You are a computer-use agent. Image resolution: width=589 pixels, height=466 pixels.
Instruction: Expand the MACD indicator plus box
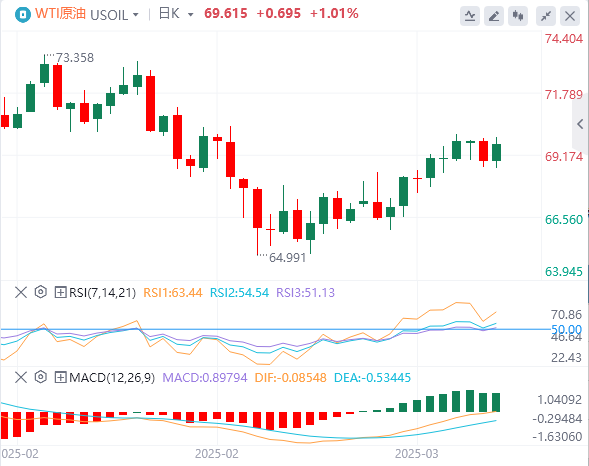click(60, 377)
